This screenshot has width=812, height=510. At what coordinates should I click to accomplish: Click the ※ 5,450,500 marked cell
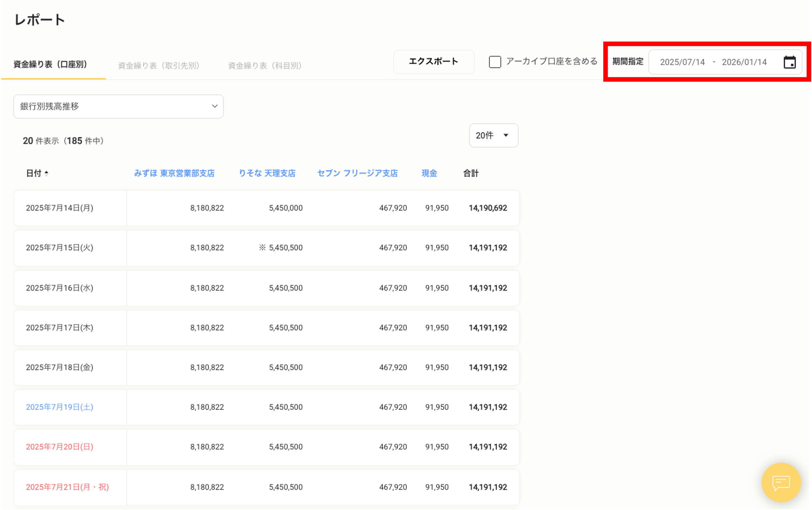[x=281, y=248]
